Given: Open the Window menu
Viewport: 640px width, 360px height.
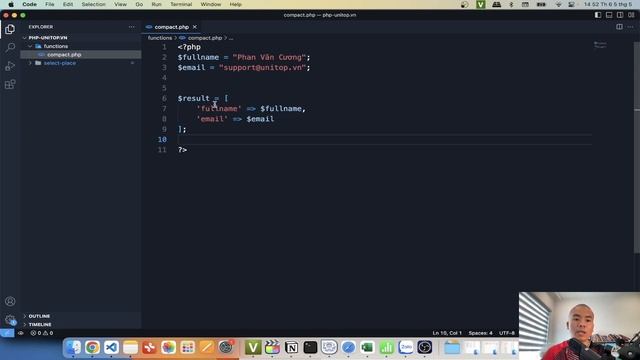Looking at the screenshot, I should (211, 4).
